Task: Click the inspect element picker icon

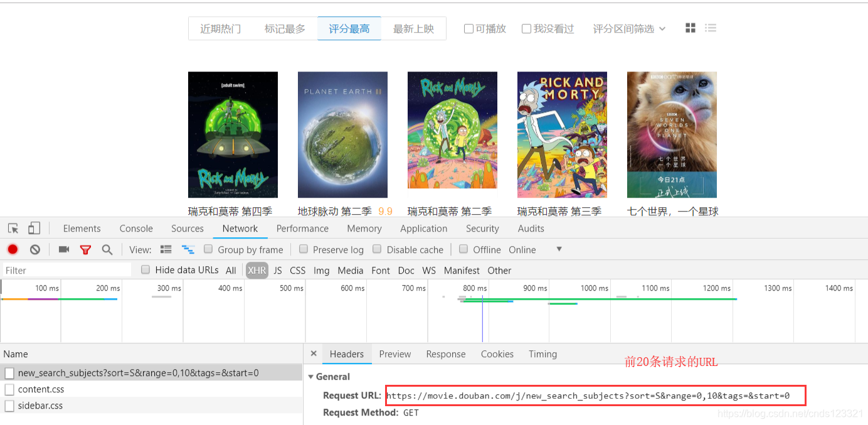Action: 13,229
